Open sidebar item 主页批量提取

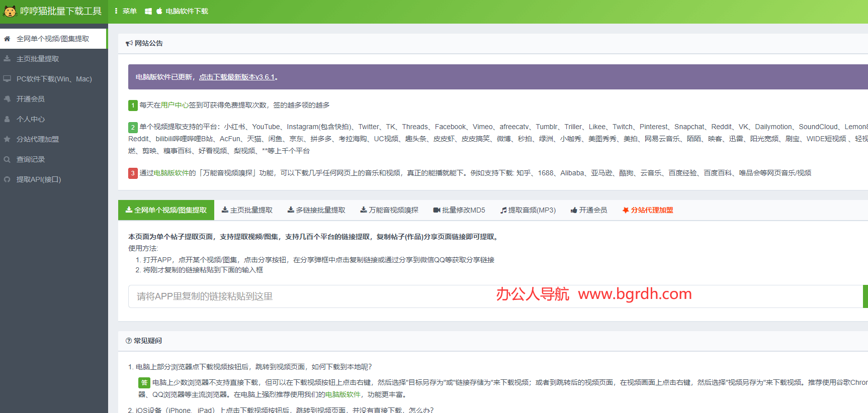(x=53, y=59)
